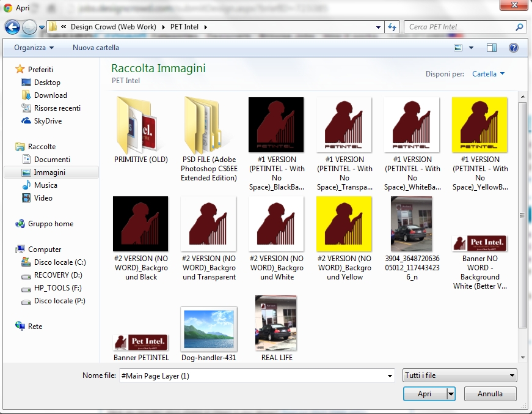Select Computer in navigation pane

(x=38, y=250)
